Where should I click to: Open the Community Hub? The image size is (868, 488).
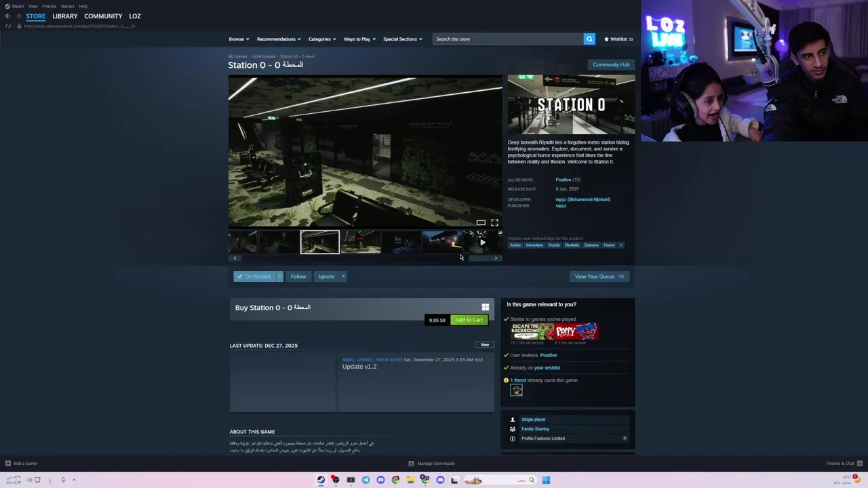(x=611, y=64)
